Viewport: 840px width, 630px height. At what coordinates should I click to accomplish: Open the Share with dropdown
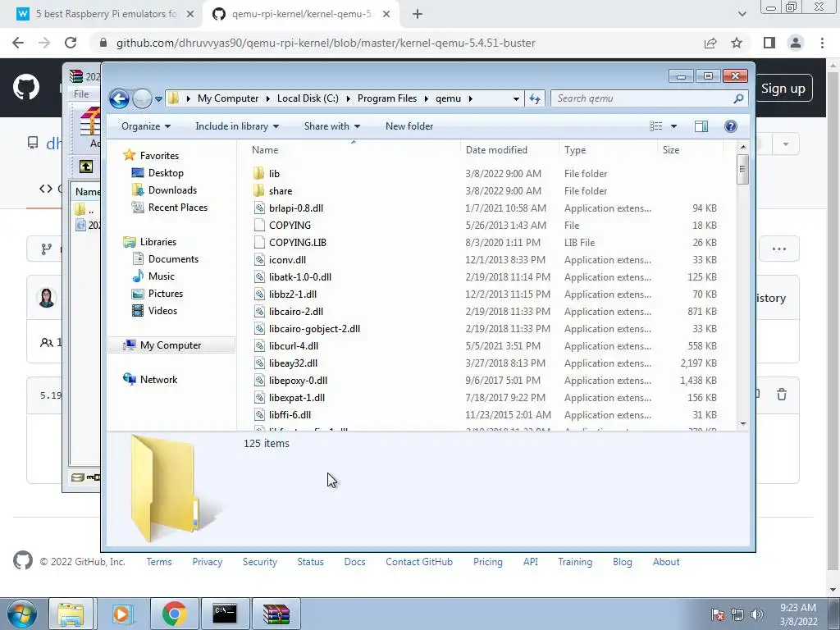click(332, 126)
